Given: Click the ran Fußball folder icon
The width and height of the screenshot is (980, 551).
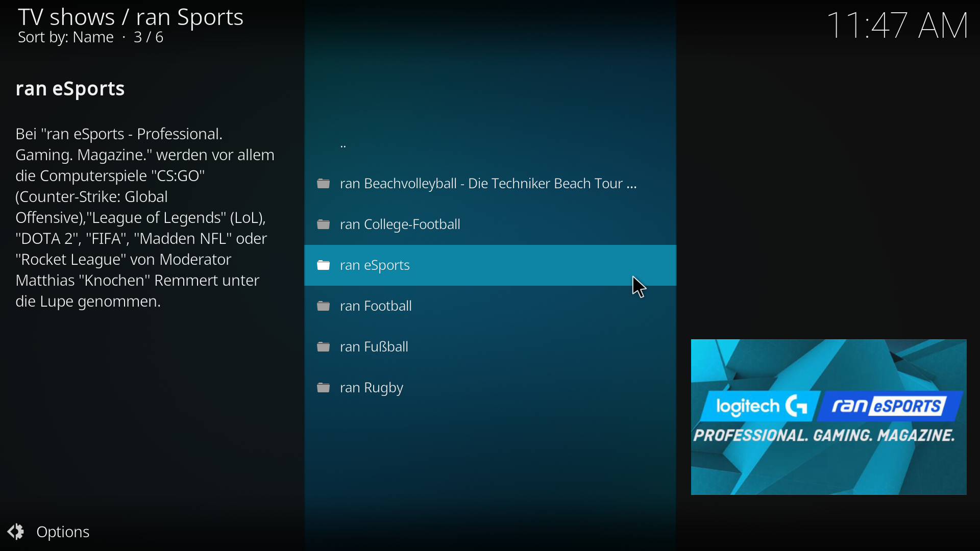Looking at the screenshot, I should pos(324,347).
